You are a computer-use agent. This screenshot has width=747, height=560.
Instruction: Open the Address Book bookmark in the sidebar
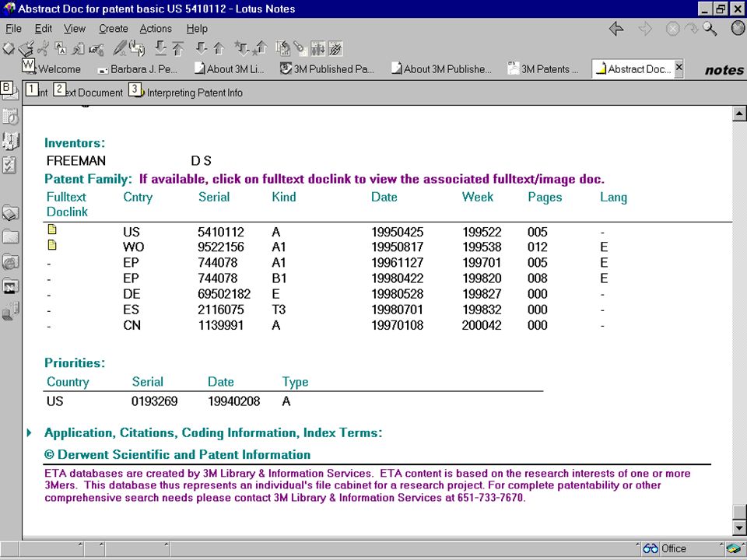10,141
